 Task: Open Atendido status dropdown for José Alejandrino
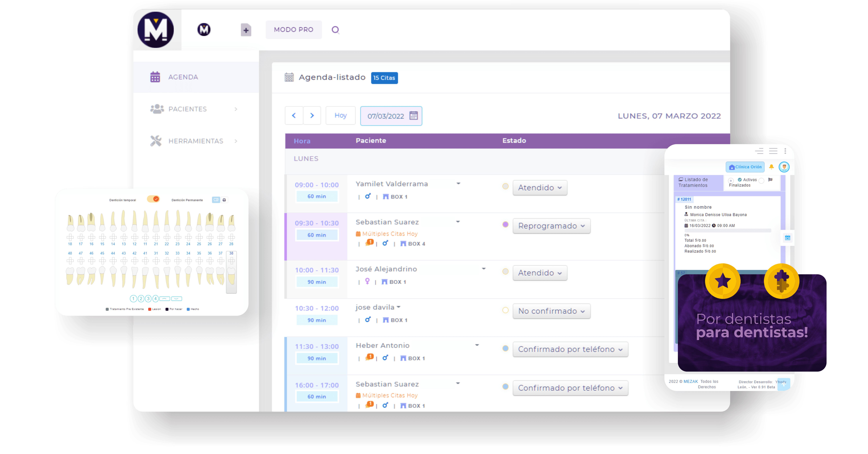(x=540, y=273)
